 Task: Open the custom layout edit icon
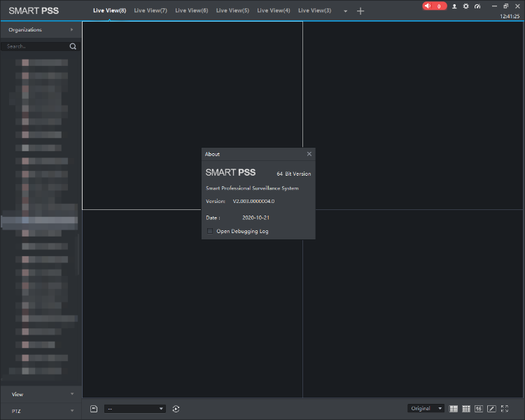pos(491,409)
